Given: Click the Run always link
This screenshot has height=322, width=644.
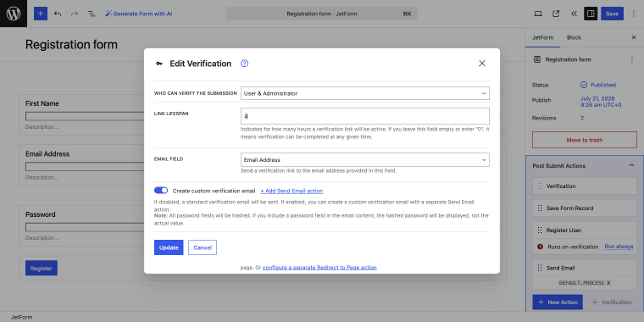Looking at the screenshot, I should tap(619, 247).
